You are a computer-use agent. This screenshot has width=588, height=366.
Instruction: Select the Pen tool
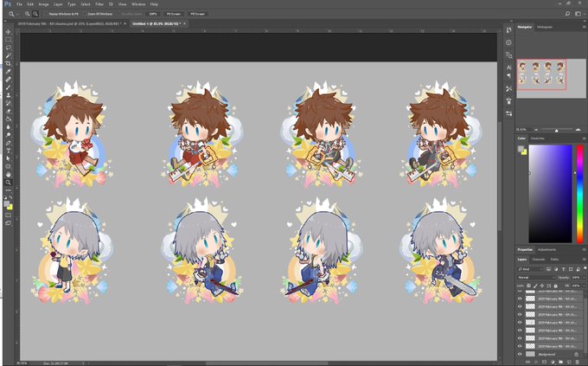point(9,143)
